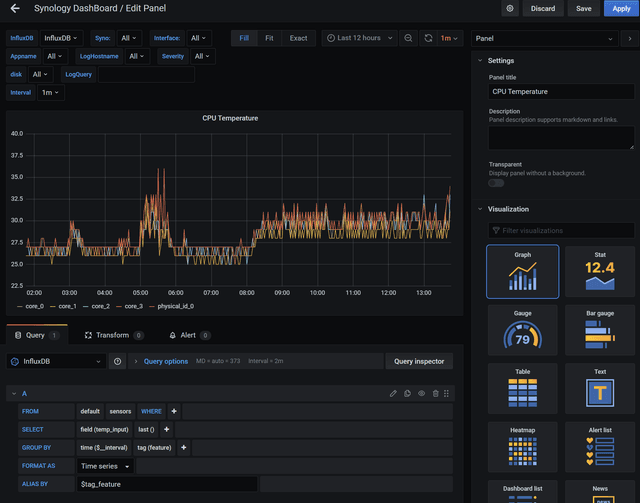The height and width of the screenshot is (503, 640).
Task: Click the sensors measurement segment
Action: point(120,412)
